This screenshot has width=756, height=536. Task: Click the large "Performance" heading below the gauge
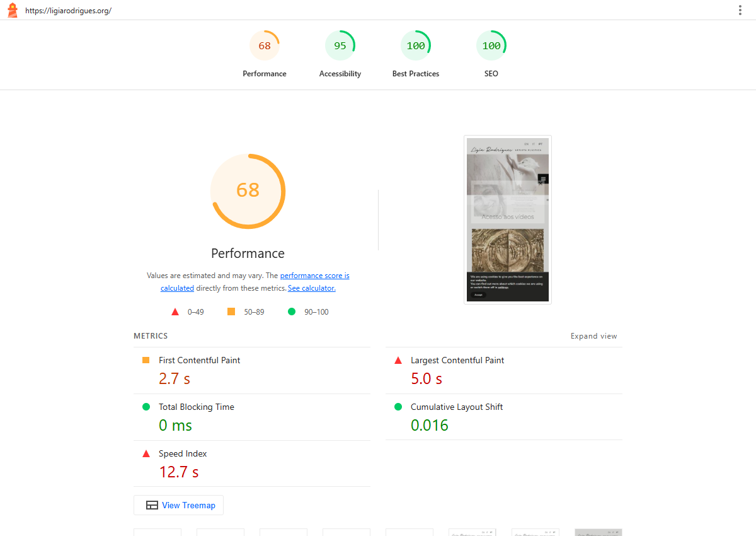[248, 253]
